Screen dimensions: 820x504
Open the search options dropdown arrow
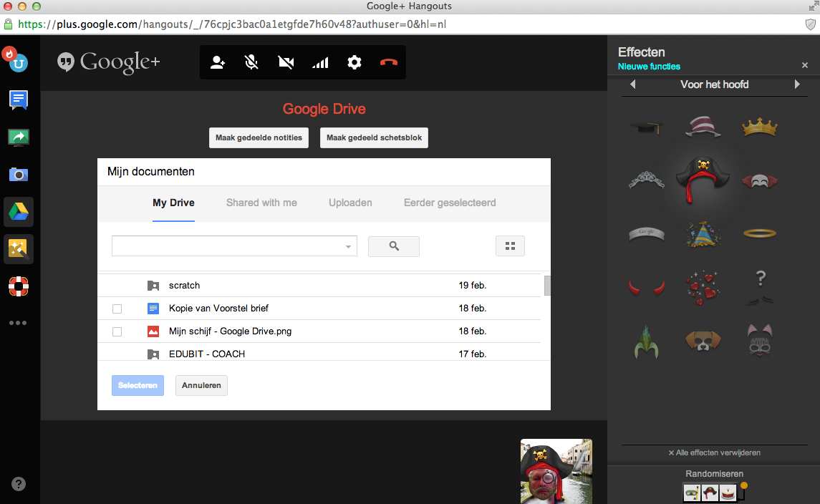pyautogui.click(x=348, y=247)
